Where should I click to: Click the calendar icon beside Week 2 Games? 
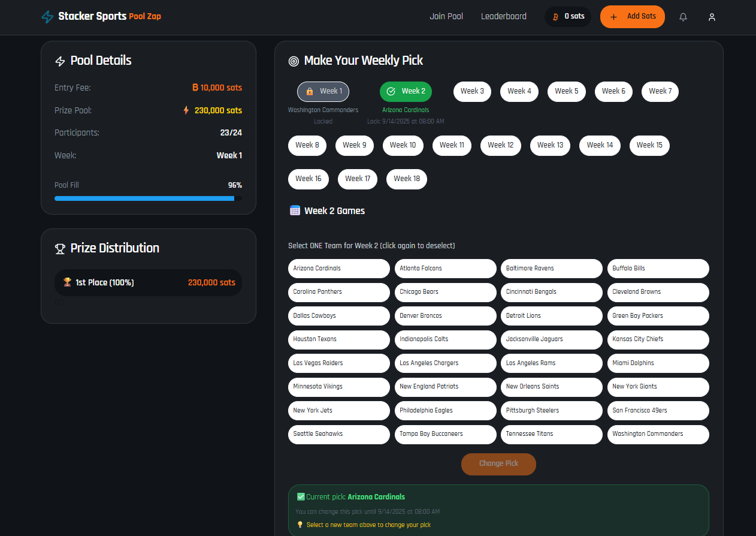pos(295,210)
